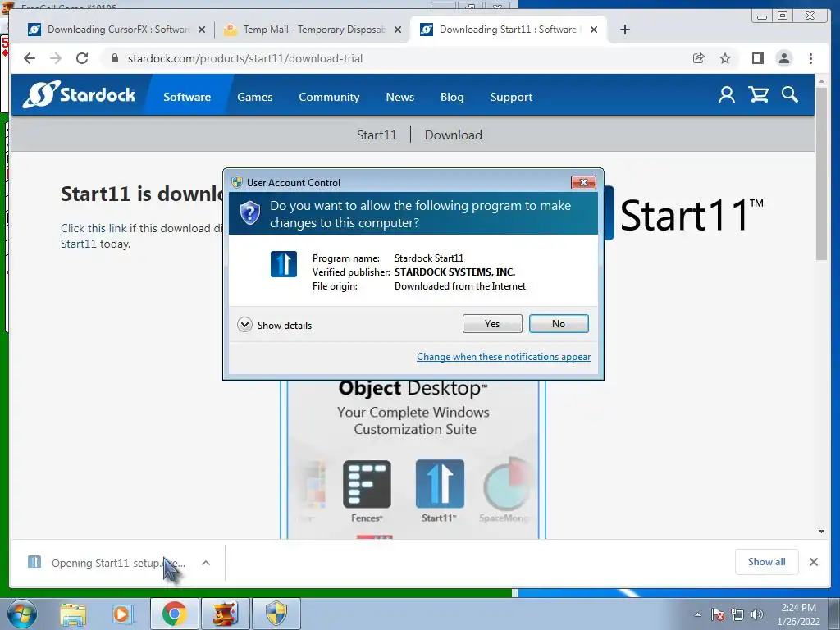Click the site security lock icon
The width and height of the screenshot is (840, 630).
(x=115, y=58)
